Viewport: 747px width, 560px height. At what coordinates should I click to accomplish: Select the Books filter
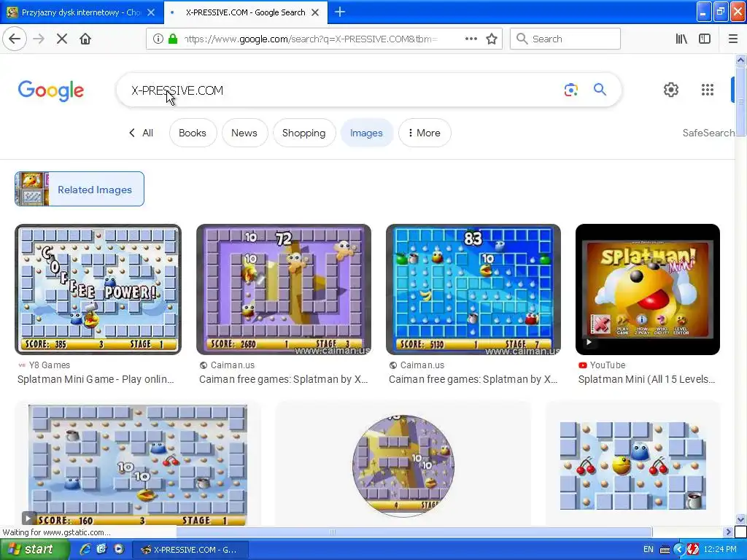click(x=193, y=133)
